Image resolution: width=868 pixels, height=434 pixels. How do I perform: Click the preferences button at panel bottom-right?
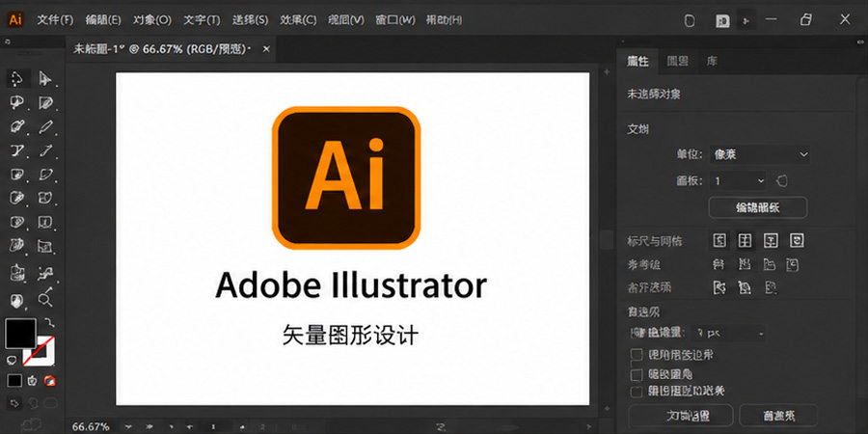[778, 416]
